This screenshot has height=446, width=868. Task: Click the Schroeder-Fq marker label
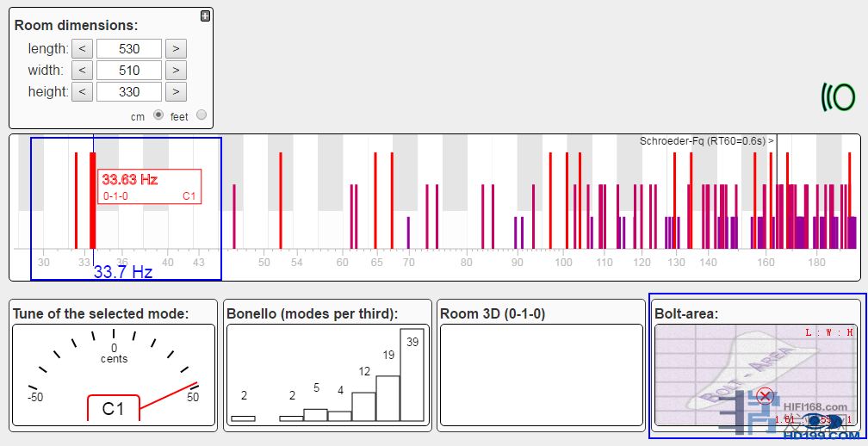[x=706, y=141]
